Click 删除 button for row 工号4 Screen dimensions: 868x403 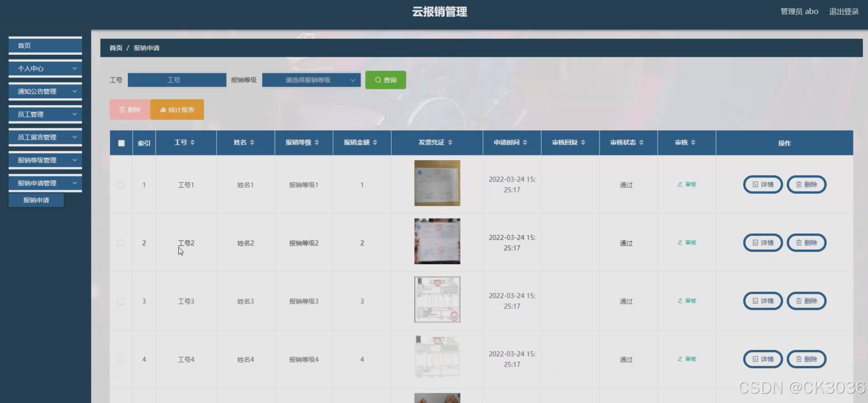807,359
